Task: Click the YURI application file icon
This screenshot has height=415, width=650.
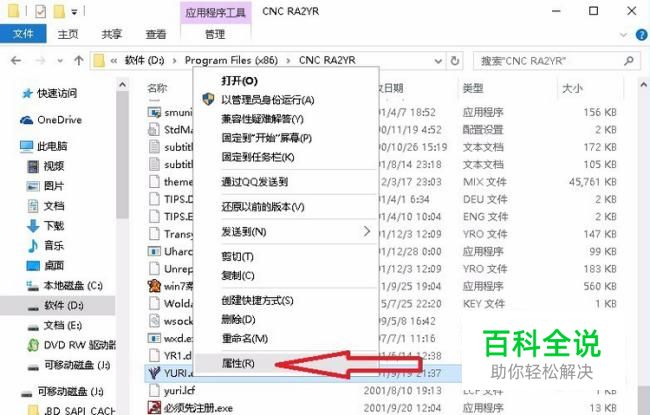Action: (x=154, y=373)
